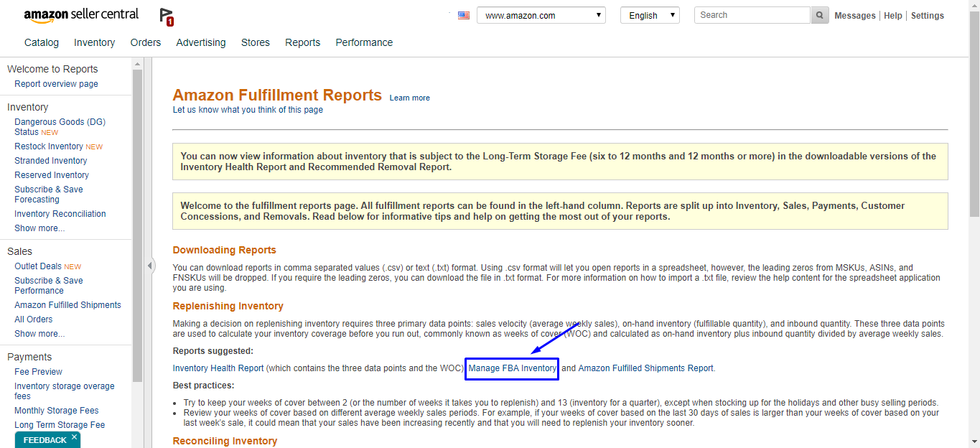
Task: Open the Reserved Inventory report
Action: pyautogui.click(x=52, y=175)
